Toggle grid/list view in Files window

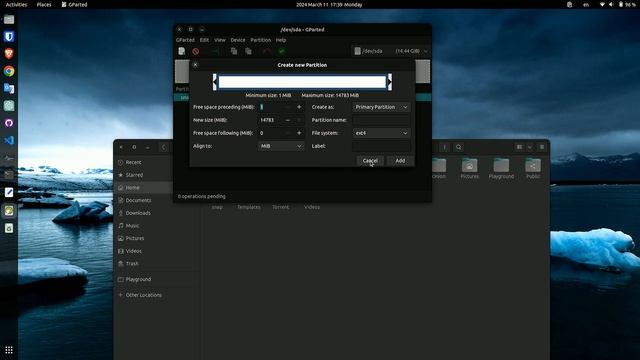click(x=519, y=147)
